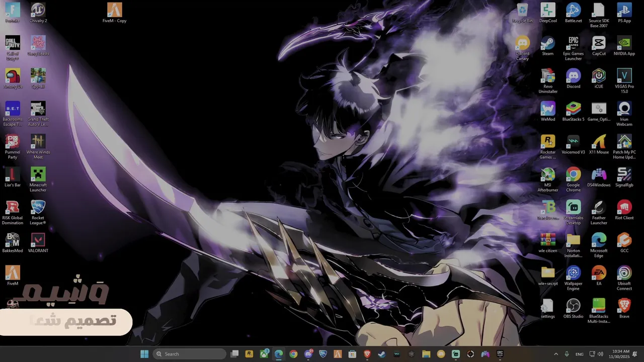Open the BlueStacks 5 desktop shortcut

[x=574, y=111]
